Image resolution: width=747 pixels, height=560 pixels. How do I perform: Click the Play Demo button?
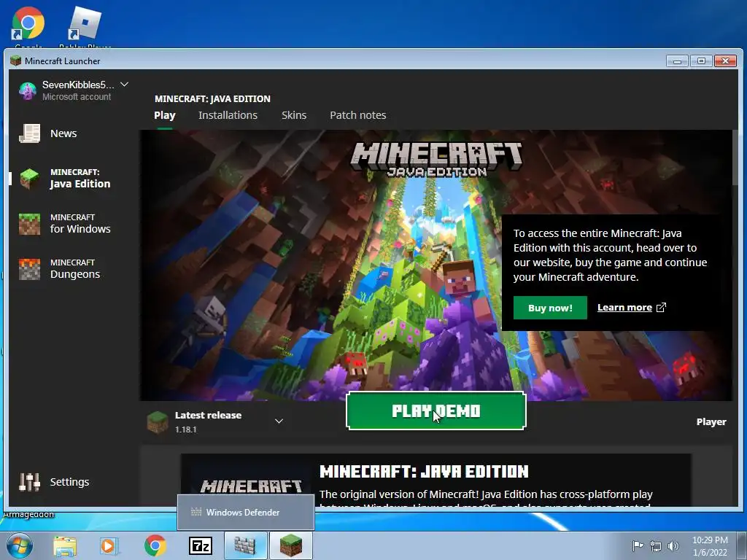pyautogui.click(x=436, y=411)
